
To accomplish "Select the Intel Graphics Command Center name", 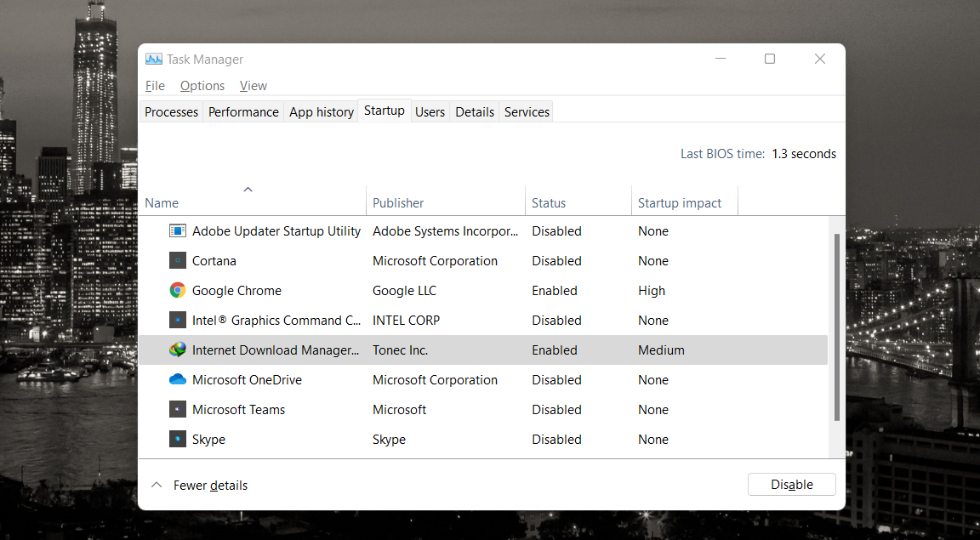I will pyautogui.click(x=276, y=320).
